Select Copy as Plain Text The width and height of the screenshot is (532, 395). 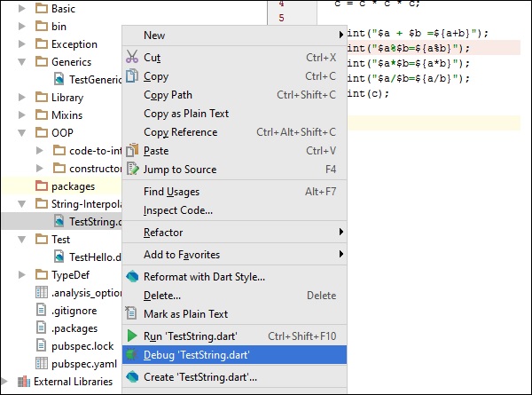click(x=186, y=114)
